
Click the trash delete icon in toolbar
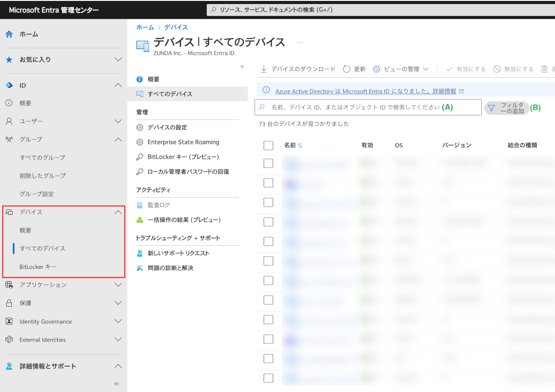[544, 69]
